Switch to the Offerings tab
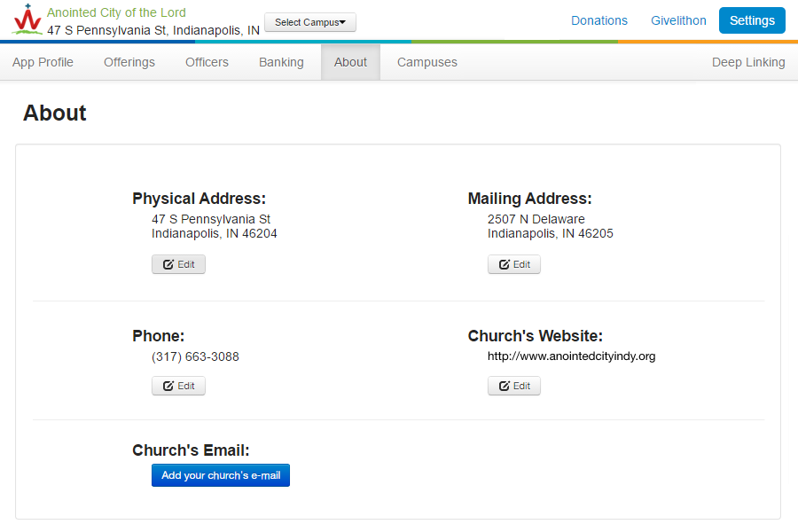The width and height of the screenshot is (798, 532). click(129, 62)
